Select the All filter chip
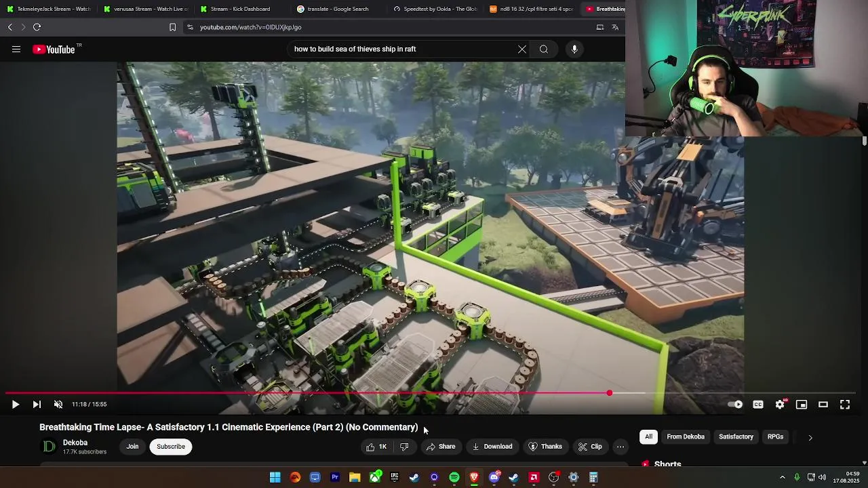The height and width of the screenshot is (488, 868). (649, 437)
